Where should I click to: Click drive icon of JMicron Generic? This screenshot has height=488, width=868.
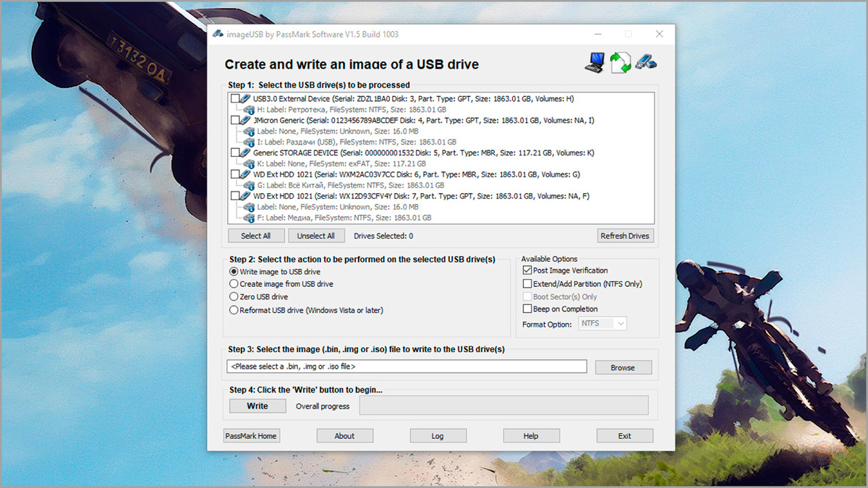246,120
